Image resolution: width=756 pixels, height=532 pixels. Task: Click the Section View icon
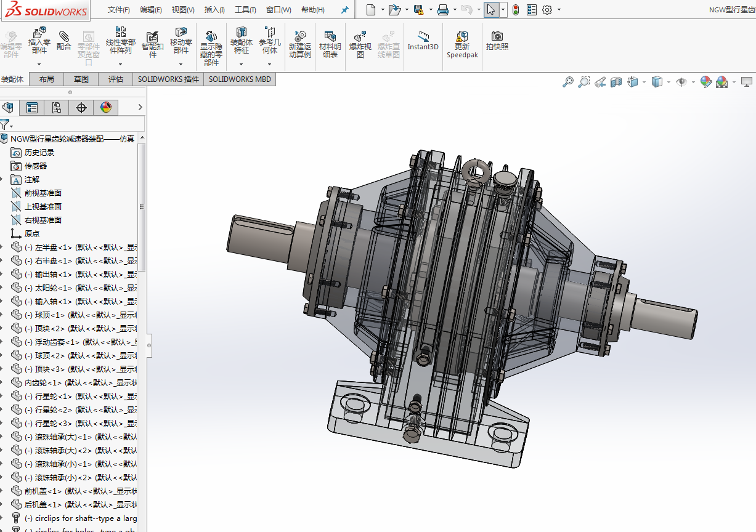click(616, 82)
